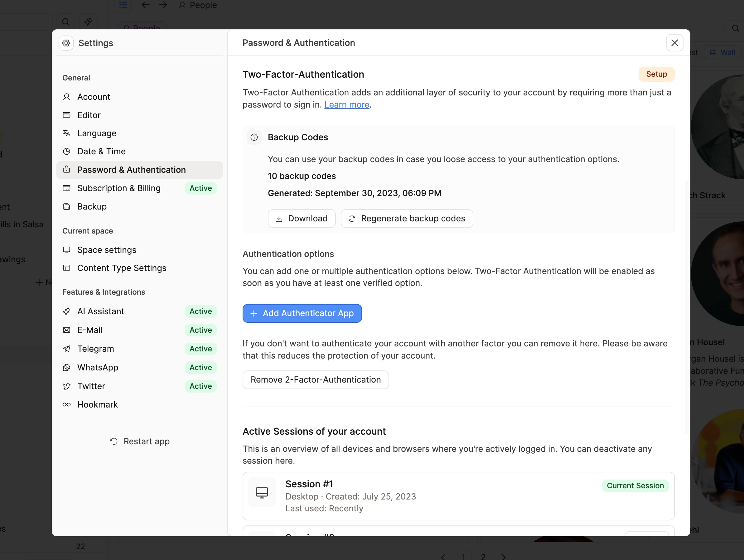Click Learn more authentication link
Image resolution: width=744 pixels, height=560 pixels.
tap(346, 105)
